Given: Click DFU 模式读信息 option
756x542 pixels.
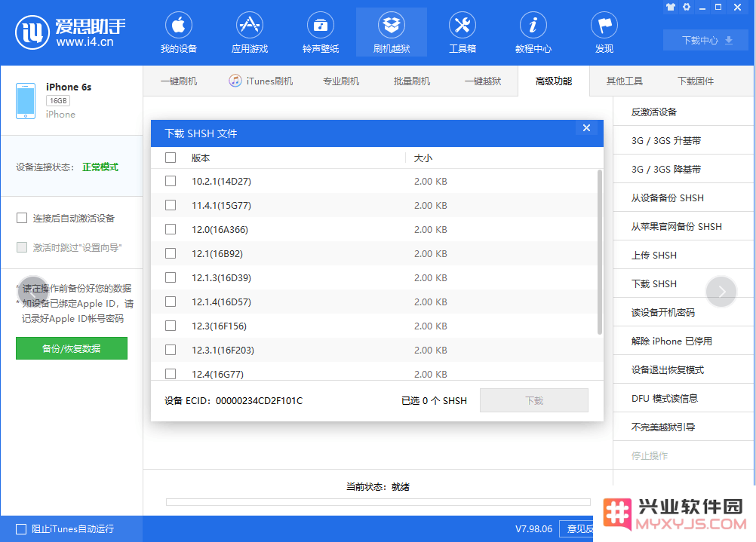Looking at the screenshot, I should click(684, 399).
